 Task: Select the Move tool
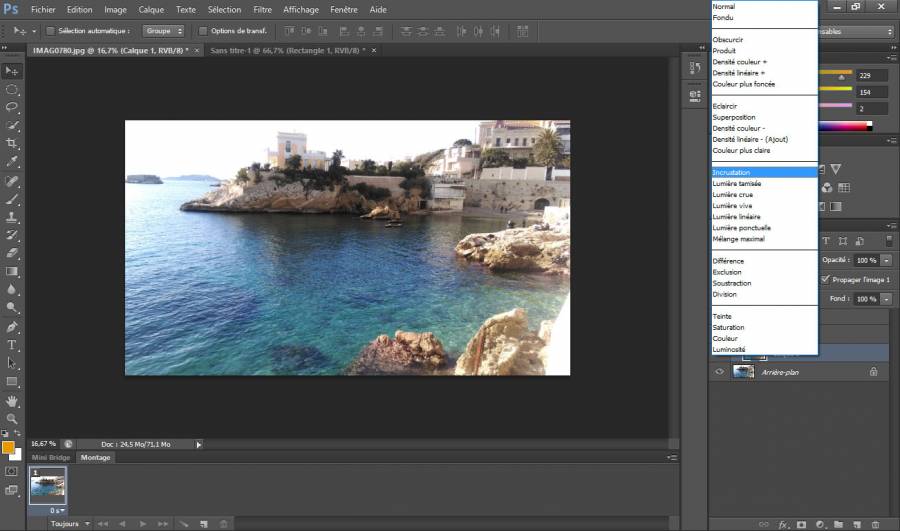pos(12,71)
